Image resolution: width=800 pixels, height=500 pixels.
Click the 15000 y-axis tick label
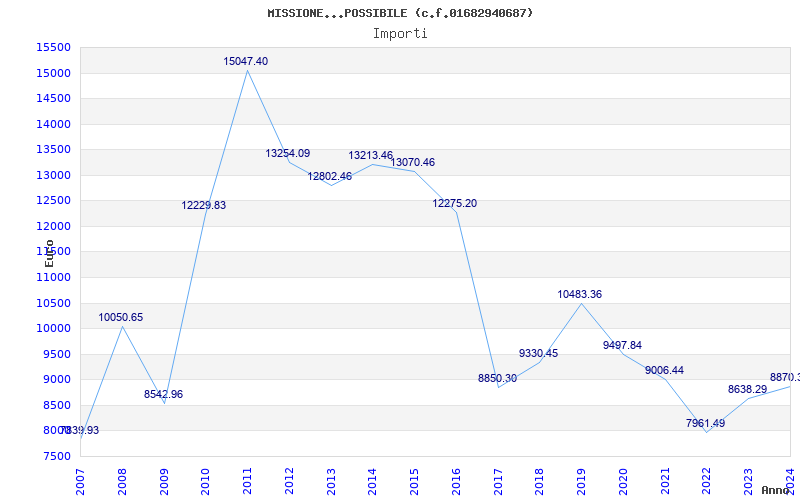click(x=54, y=73)
